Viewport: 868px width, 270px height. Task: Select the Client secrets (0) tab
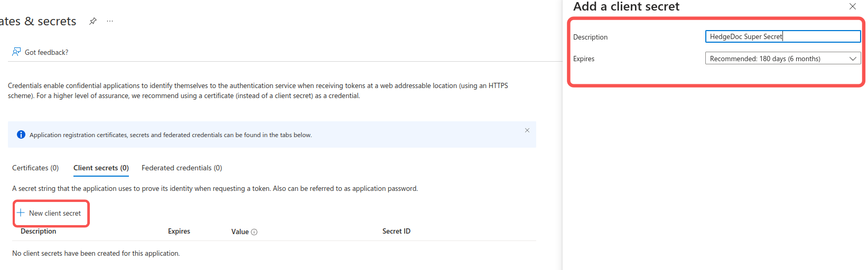pos(101,168)
